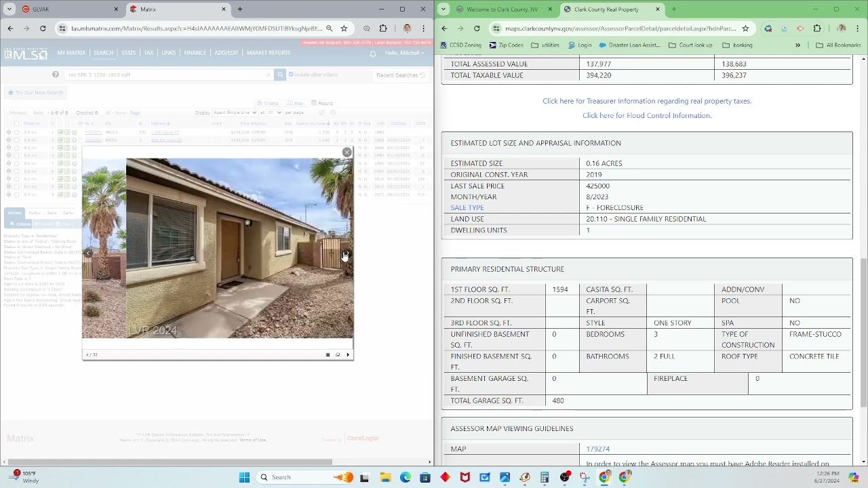Viewport: 868px width, 488px height.
Task: Expand Hello, Mitchell account dropdown
Action: click(404, 53)
